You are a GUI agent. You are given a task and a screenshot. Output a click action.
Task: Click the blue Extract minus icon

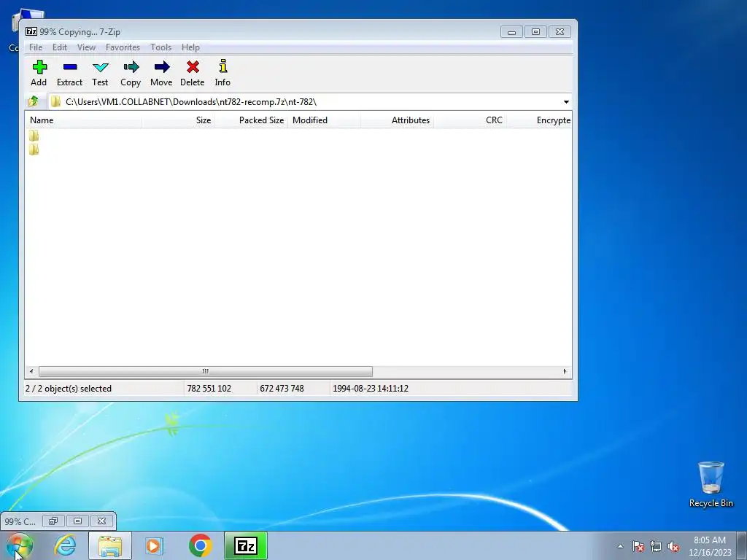(70, 66)
